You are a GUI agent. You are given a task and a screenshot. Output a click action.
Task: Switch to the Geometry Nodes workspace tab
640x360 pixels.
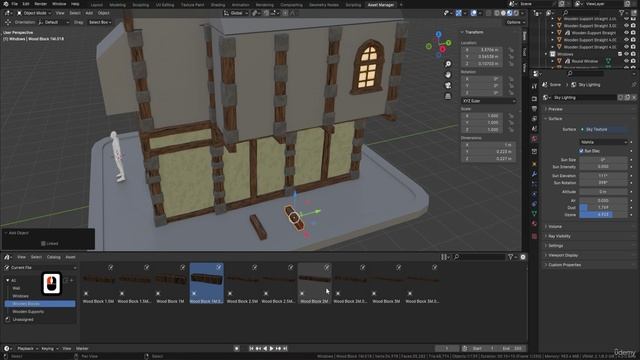coord(324,5)
